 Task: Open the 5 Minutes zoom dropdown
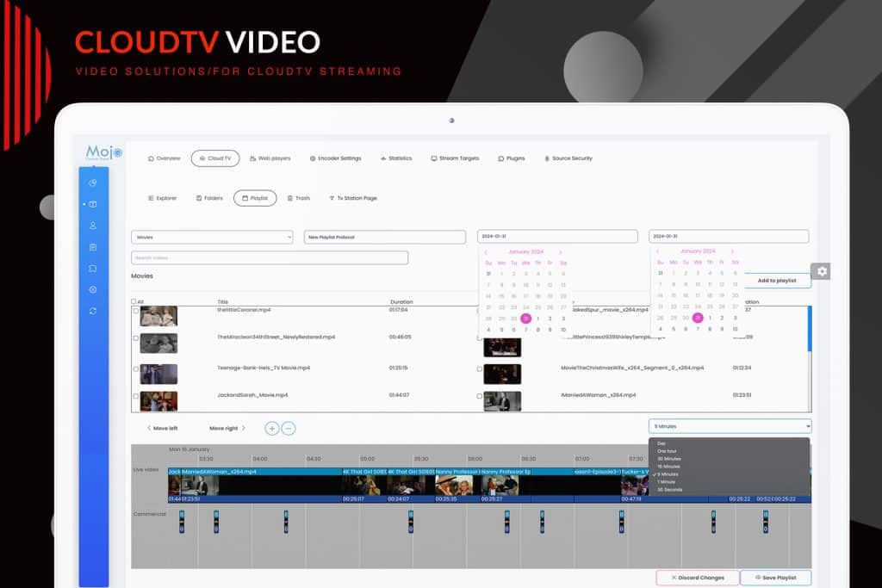(730, 426)
